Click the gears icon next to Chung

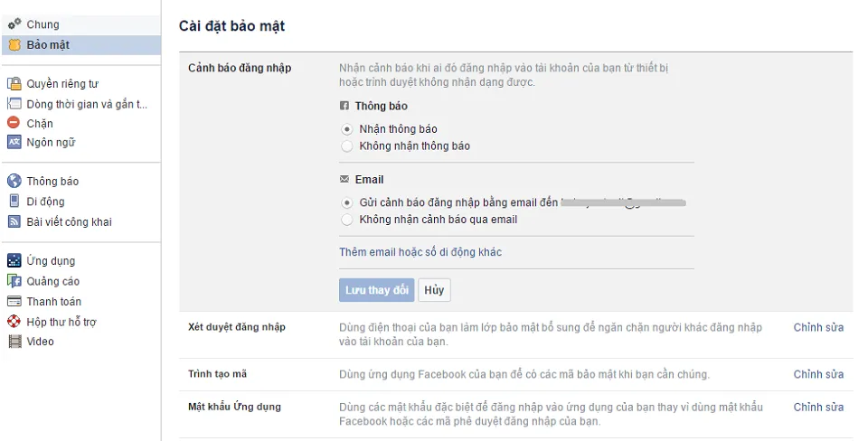pyautogui.click(x=14, y=23)
